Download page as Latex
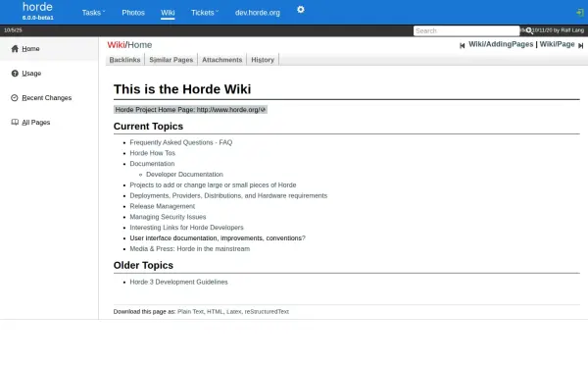This screenshot has height=368, width=588. (234, 312)
